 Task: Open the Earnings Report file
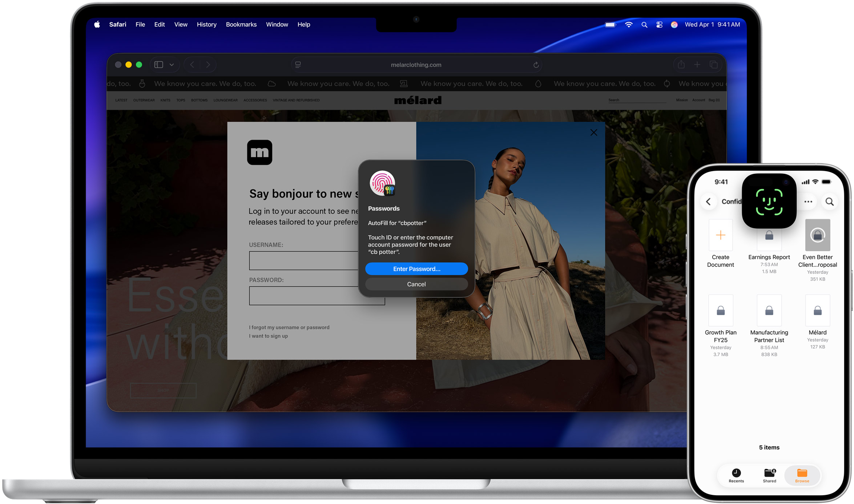pyautogui.click(x=769, y=251)
